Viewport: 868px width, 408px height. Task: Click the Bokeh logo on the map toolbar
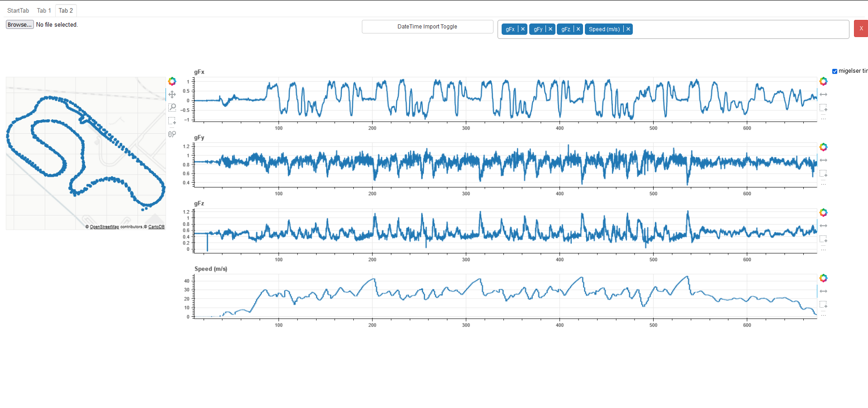172,81
